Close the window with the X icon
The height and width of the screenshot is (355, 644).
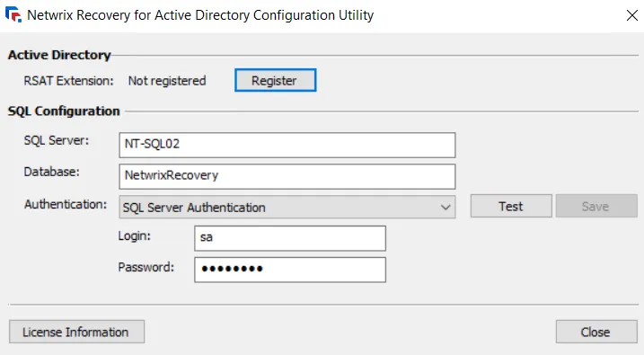point(631,15)
